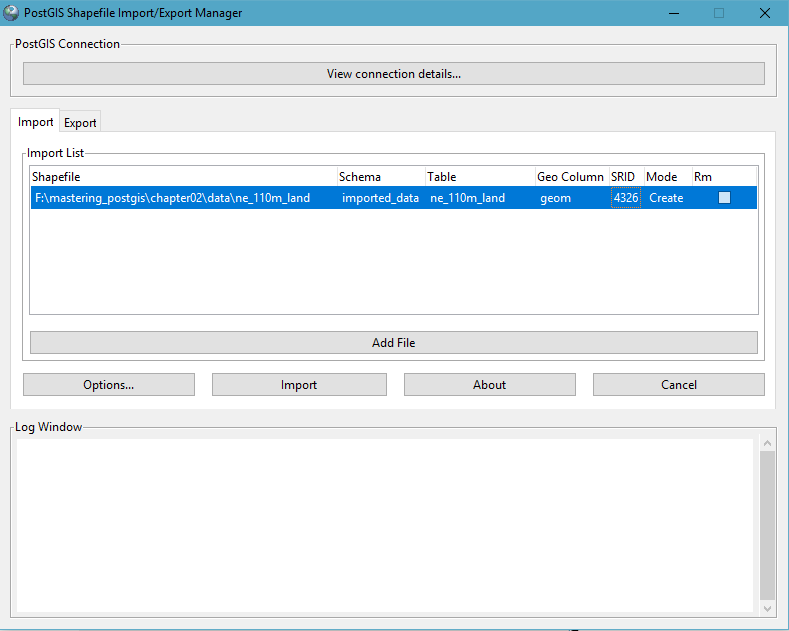789x631 pixels.
Task: Select the geom Geo Column cell
Action: 555,198
